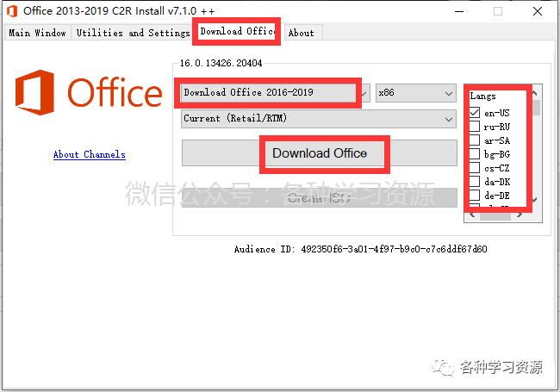Viewport: 560px width, 392px height.
Task: Tick the bg-BG language checkbox
Action: pyautogui.click(x=475, y=154)
